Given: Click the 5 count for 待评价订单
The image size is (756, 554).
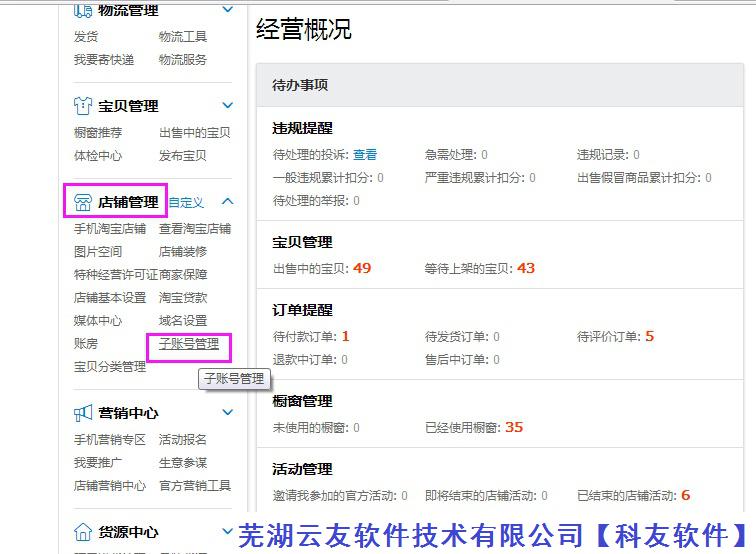Looking at the screenshot, I should tap(649, 336).
